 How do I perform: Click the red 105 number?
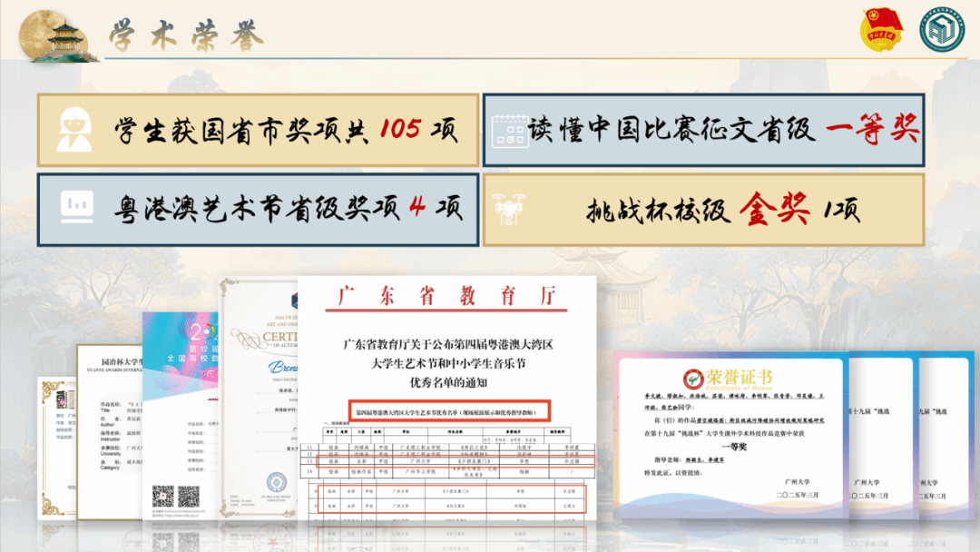coord(399,130)
